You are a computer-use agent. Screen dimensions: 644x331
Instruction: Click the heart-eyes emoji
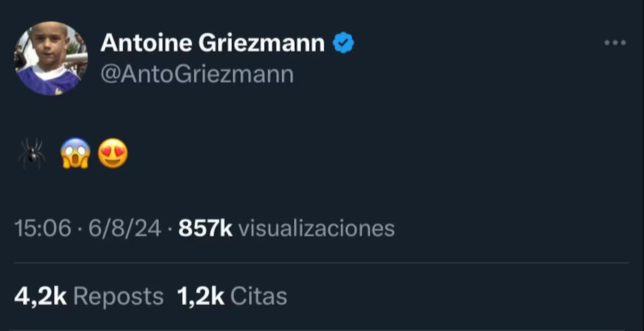click(x=113, y=153)
